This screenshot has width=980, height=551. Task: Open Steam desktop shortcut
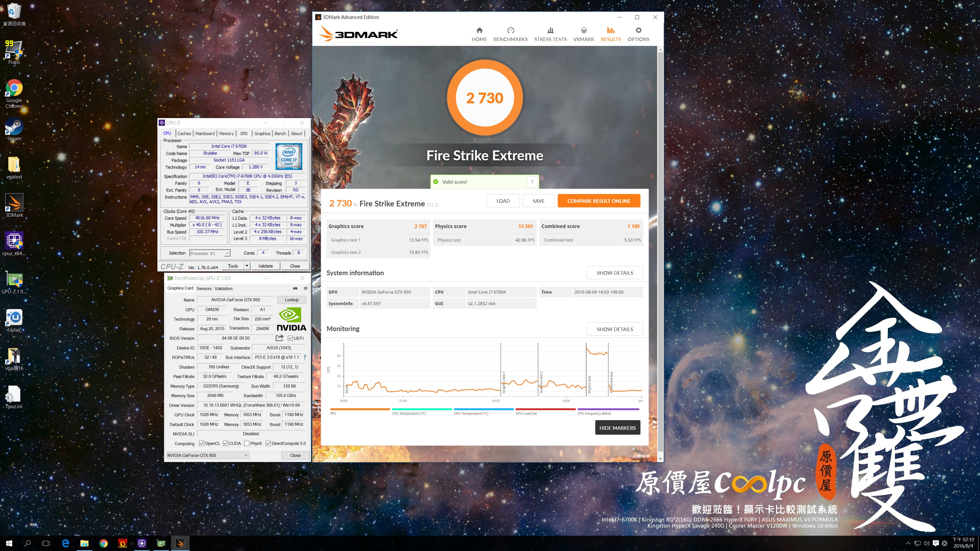click(x=14, y=129)
